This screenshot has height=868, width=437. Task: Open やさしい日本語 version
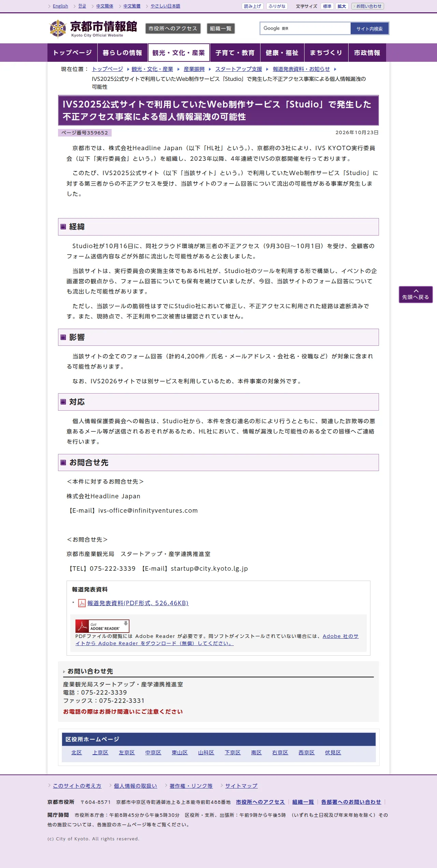click(165, 6)
